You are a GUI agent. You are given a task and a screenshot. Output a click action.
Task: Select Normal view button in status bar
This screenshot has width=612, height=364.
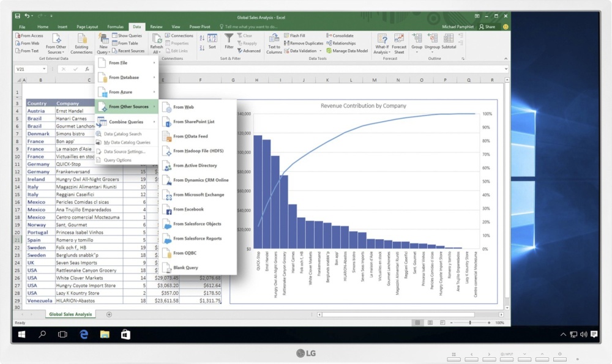(x=417, y=322)
